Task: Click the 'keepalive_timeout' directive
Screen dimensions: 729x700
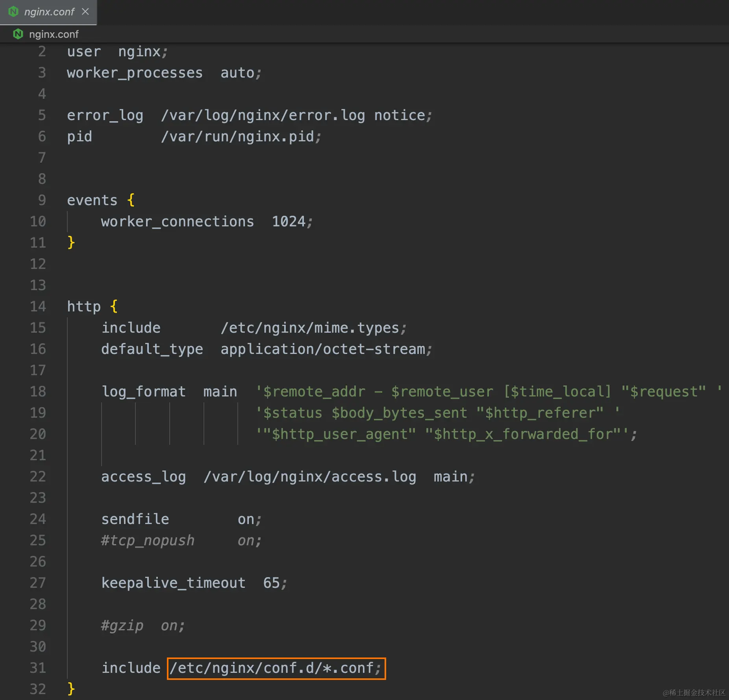Action: pyautogui.click(x=173, y=583)
